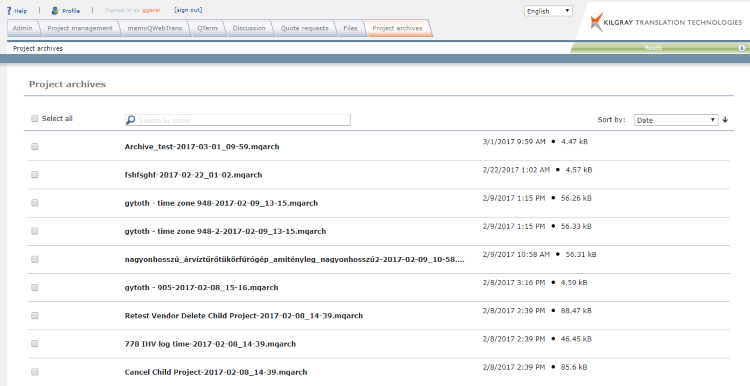Open 778 IHV log time archive entry

click(x=210, y=344)
